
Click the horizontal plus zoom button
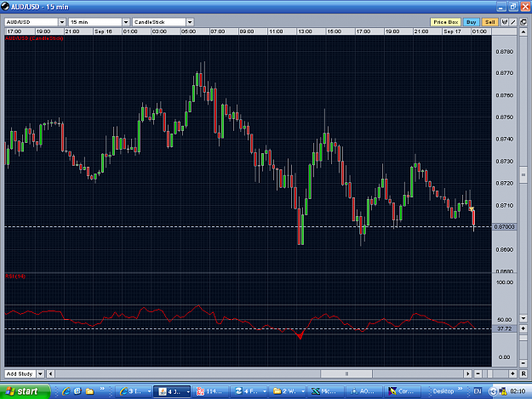(512, 374)
